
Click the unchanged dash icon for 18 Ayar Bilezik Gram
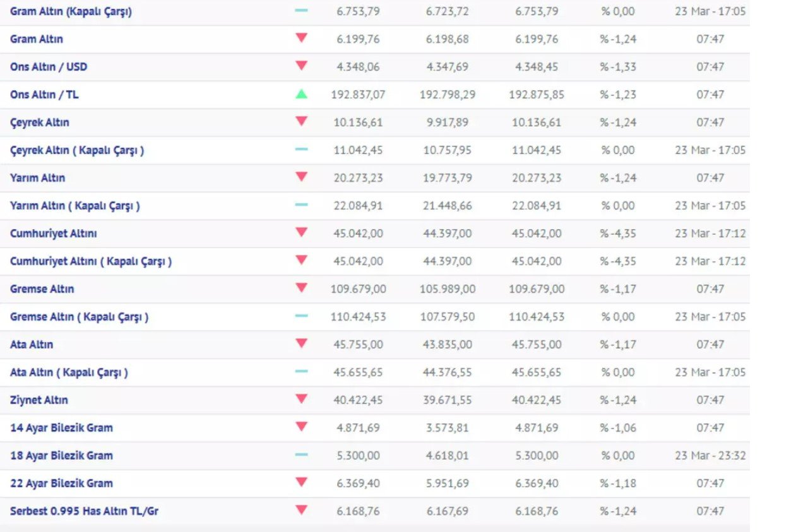[x=301, y=455]
